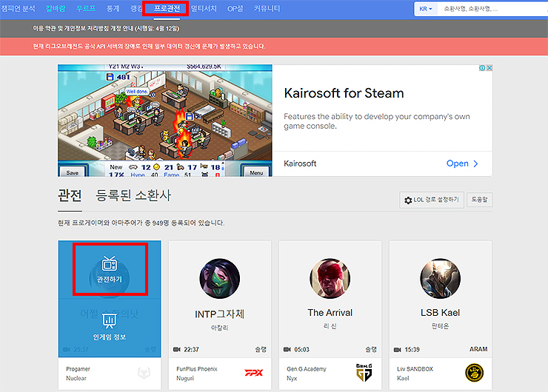
Task: Click the INTP그자체 summoner name
Action: 219,314
